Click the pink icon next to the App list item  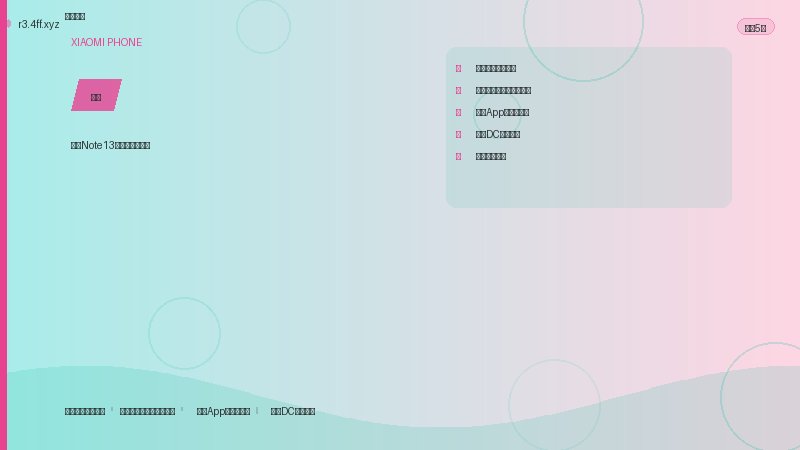458,113
